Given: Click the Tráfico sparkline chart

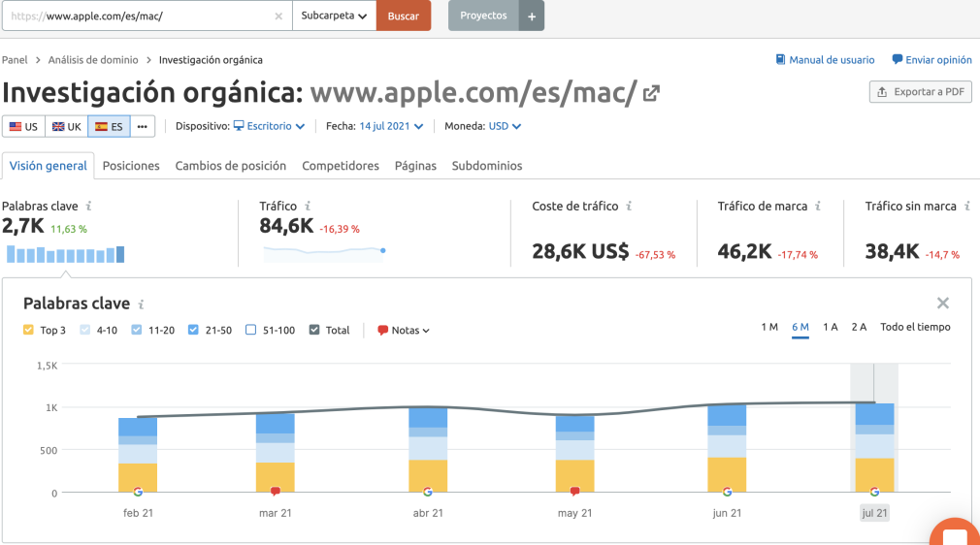Looking at the screenshot, I should pos(324,252).
